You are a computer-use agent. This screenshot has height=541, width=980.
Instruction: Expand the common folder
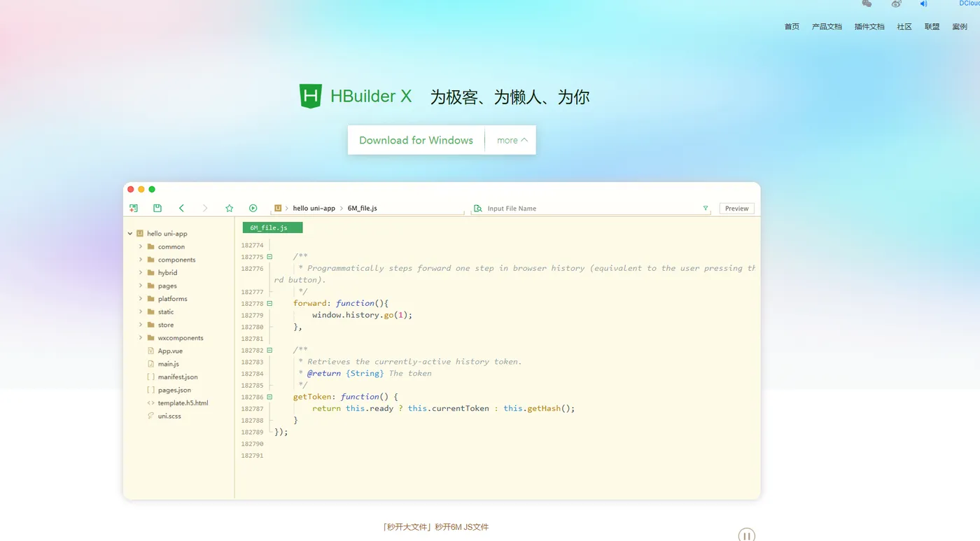point(141,246)
